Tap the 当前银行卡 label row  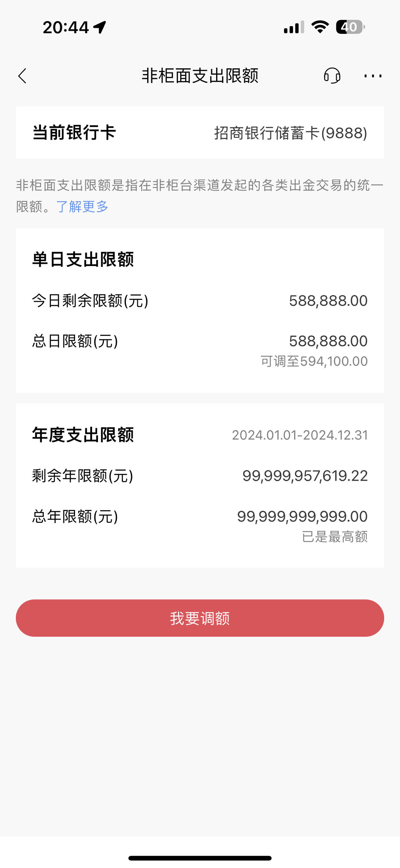tap(200, 133)
